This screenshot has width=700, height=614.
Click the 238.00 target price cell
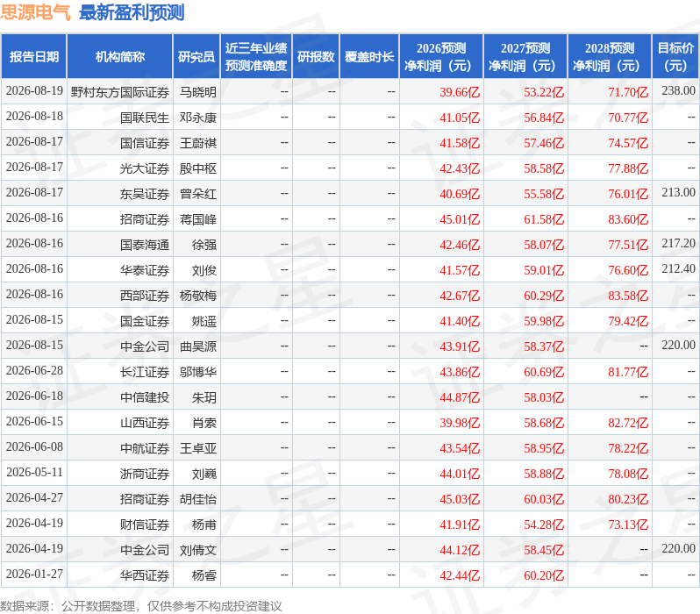[x=678, y=90]
